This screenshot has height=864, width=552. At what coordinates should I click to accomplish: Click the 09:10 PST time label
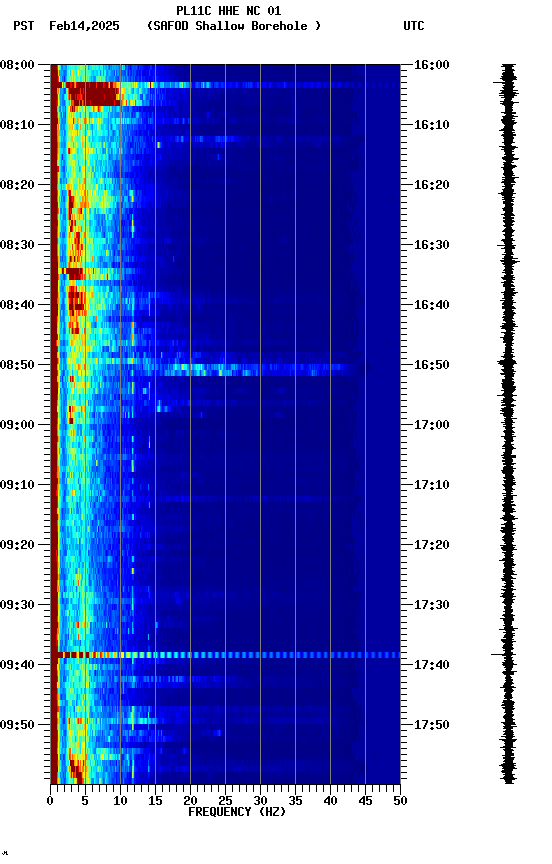pos(17,485)
